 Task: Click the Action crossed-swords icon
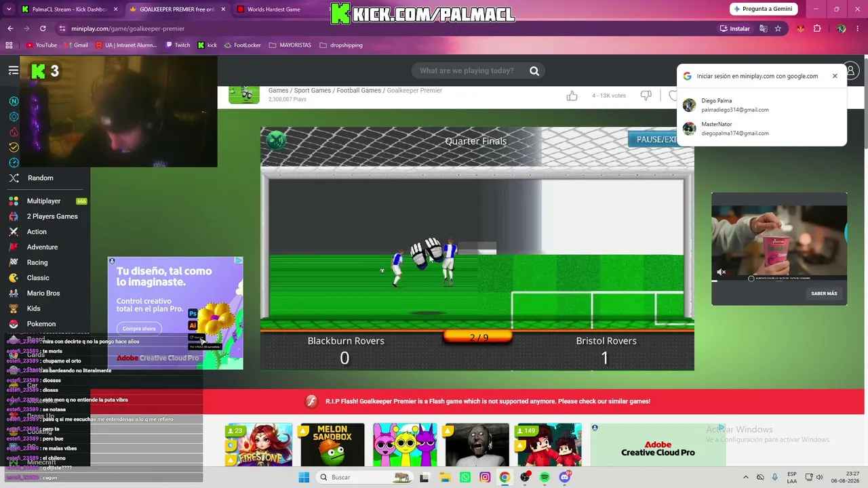pyautogui.click(x=14, y=232)
